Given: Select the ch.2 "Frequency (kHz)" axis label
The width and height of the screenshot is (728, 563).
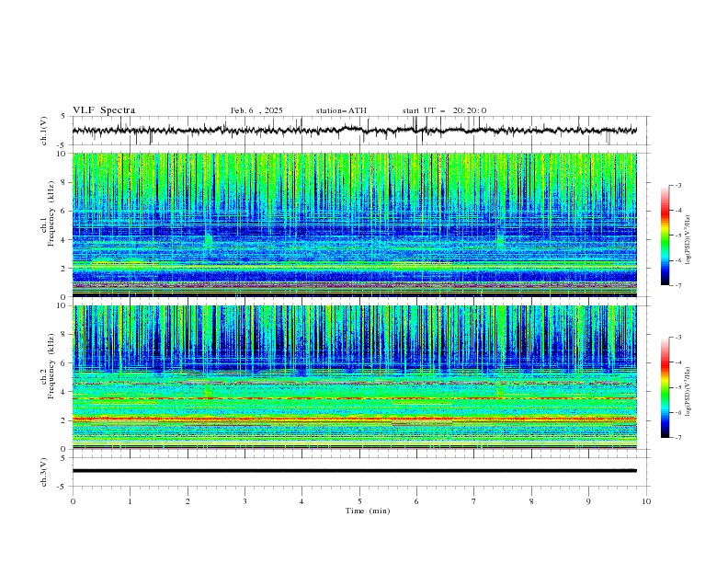Looking at the screenshot, I should point(51,366).
